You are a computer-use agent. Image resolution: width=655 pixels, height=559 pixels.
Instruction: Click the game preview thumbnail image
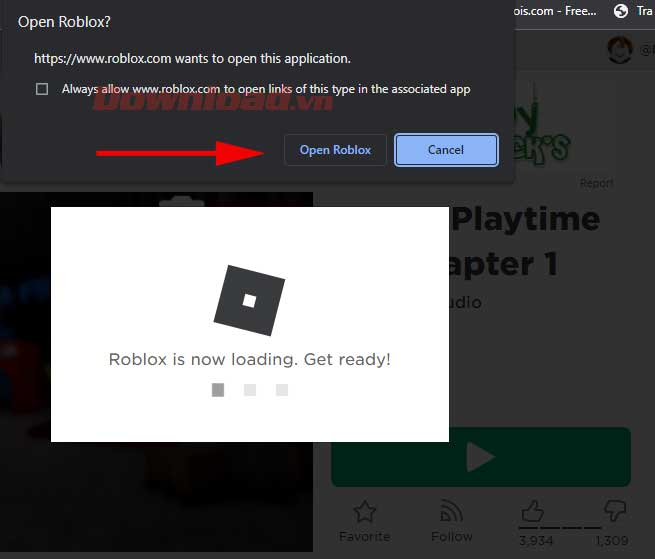tap(156, 372)
